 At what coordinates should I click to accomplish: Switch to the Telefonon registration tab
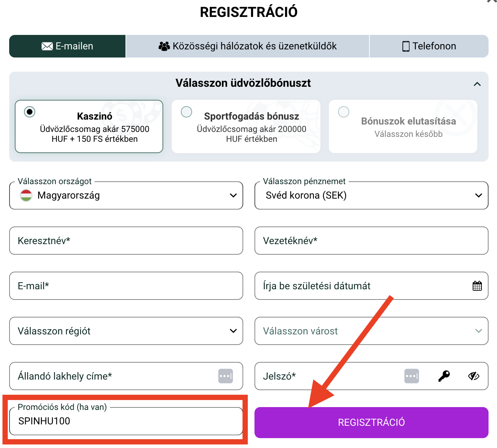pos(429,46)
